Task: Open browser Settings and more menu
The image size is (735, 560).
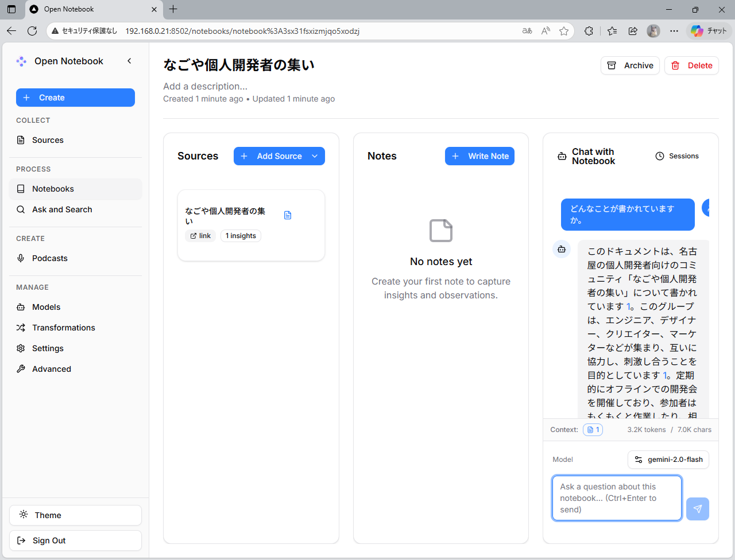Action: (674, 31)
